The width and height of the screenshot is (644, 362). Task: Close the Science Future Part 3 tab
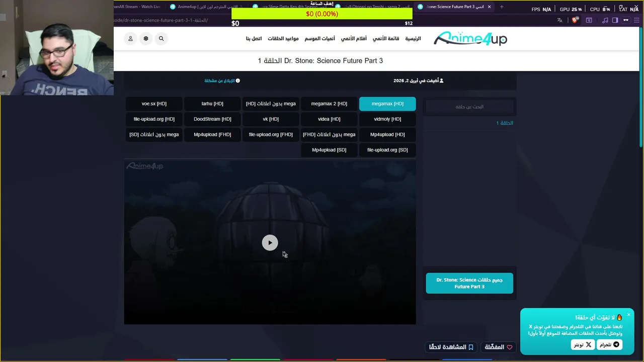489,7
